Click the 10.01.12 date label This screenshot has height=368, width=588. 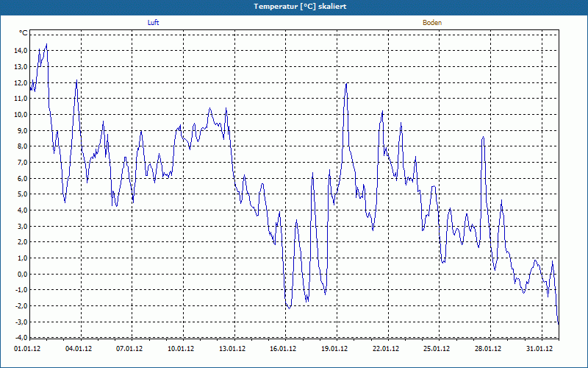coord(181,349)
